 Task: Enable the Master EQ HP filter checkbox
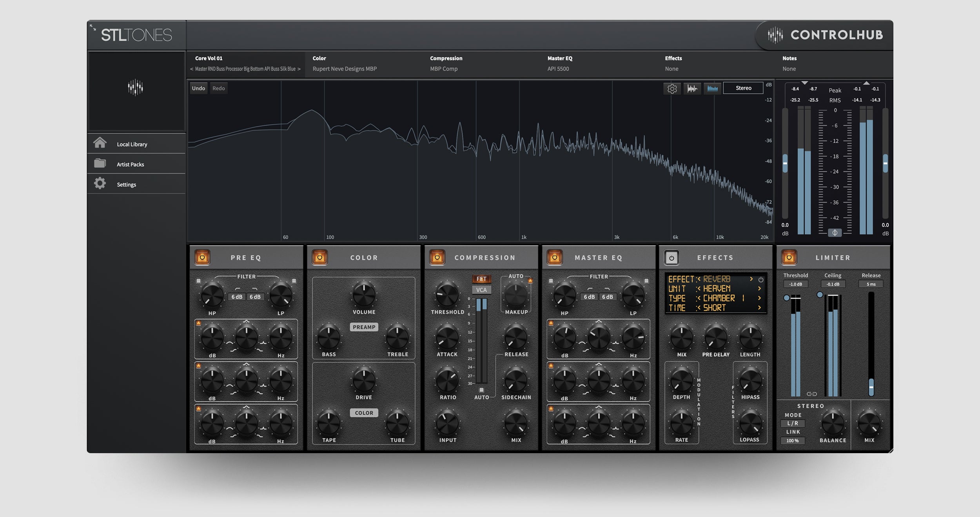[551, 281]
